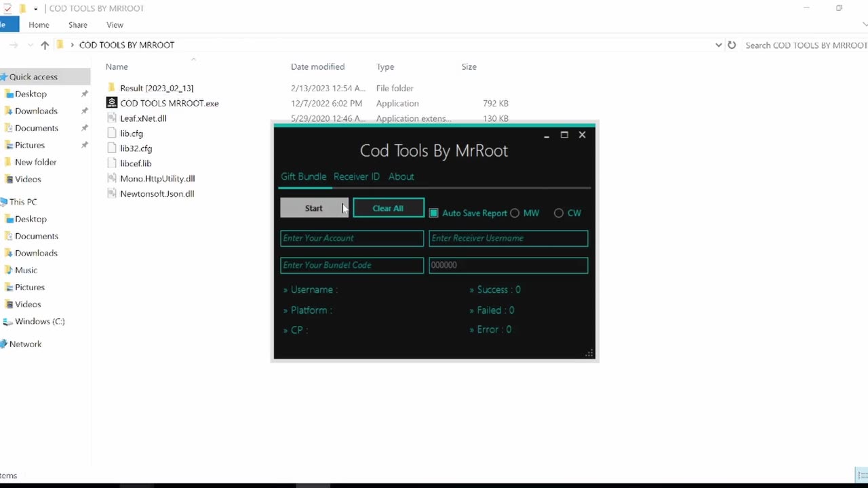Click the 792 KB size cell

click(x=496, y=103)
